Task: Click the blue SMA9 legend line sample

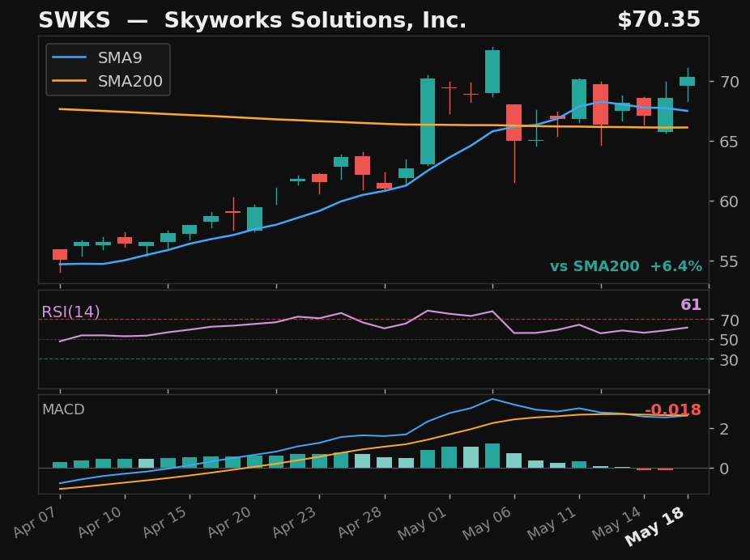Action: (69, 57)
